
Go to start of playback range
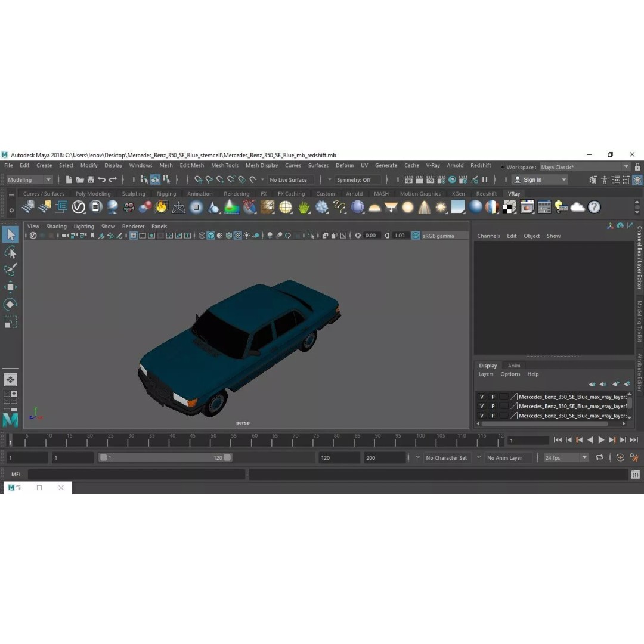pyautogui.click(x=558, y=440)
